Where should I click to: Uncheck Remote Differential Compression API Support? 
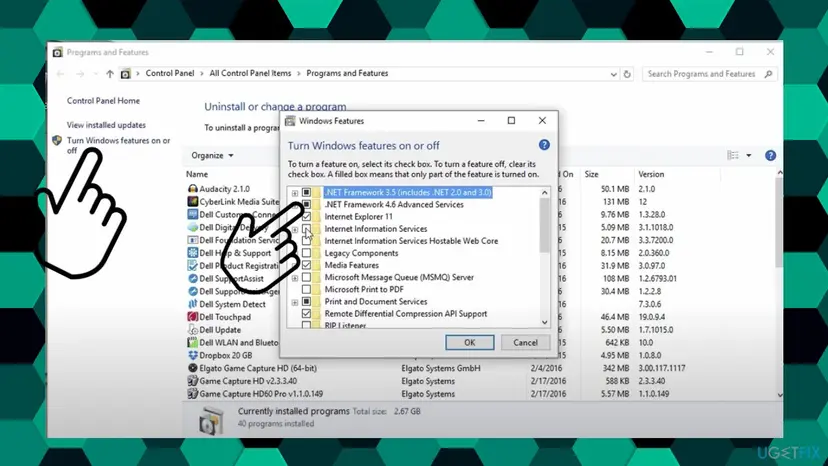306,314
